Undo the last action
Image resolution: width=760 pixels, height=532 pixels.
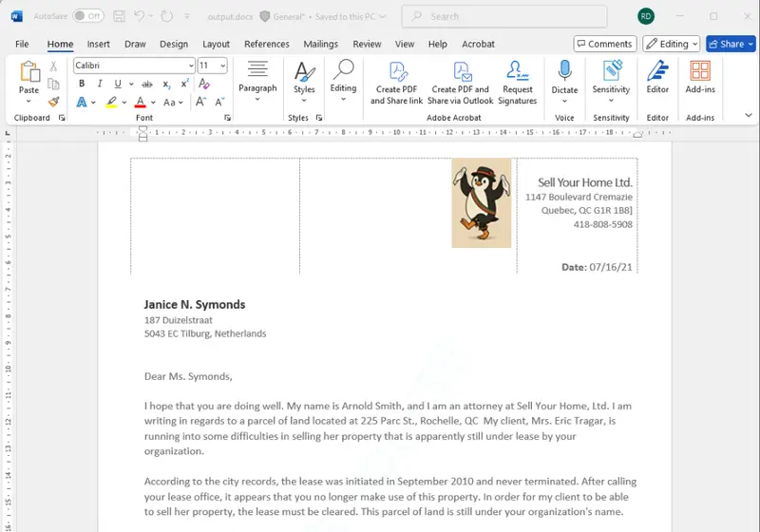139,16
